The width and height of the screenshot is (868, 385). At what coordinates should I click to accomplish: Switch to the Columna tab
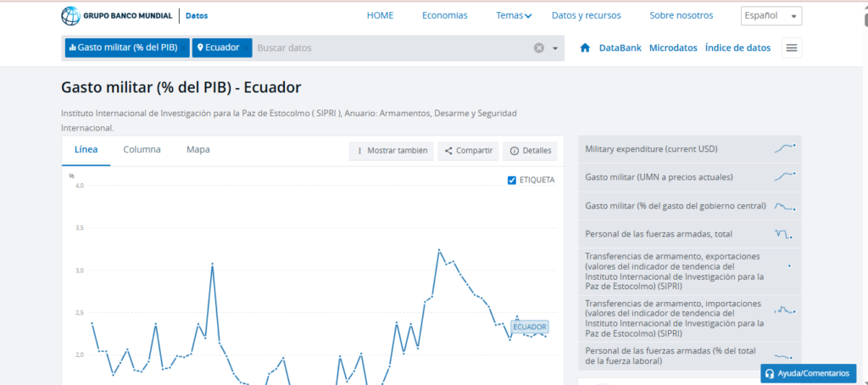142,149
